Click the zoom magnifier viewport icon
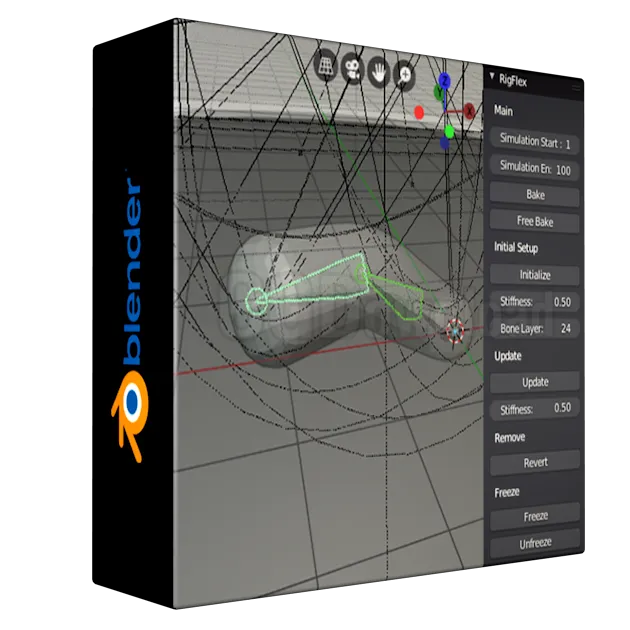This screenshot has height=630, width=630. pos(404,76)
